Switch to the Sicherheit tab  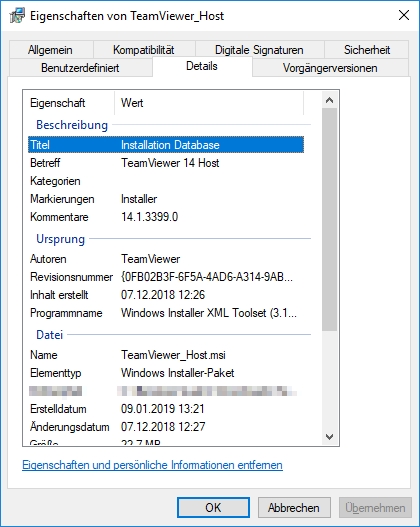[x=367, y=50]
